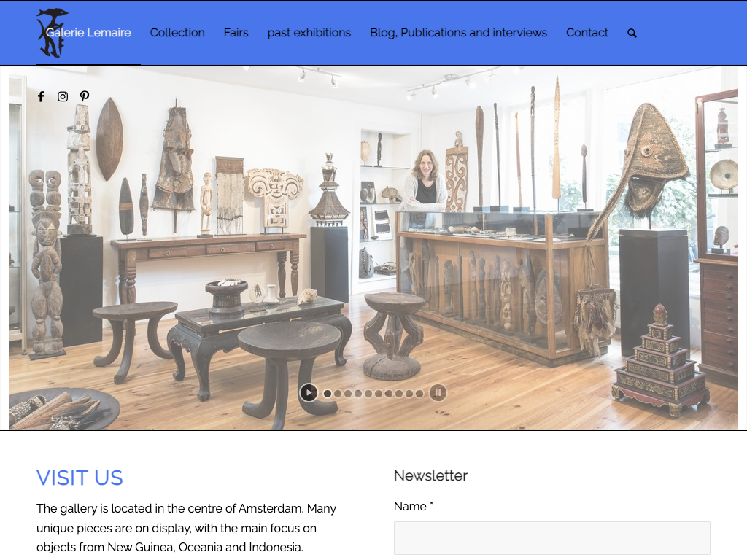Click the search magnifier icon

pos(632,33)
